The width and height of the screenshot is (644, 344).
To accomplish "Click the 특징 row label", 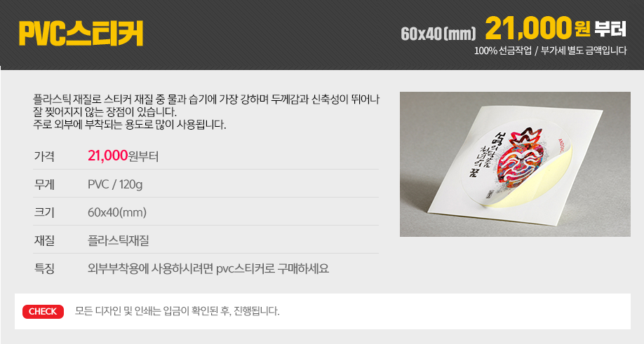I will 44,268.
